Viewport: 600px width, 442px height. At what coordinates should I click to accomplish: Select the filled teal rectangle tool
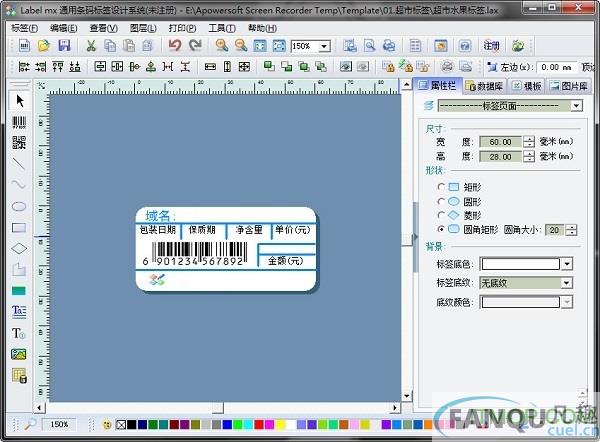pos(19,291)
